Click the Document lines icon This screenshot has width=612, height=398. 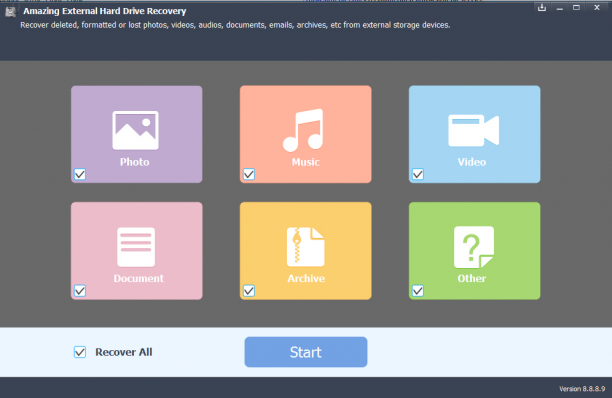coord(136,247)
